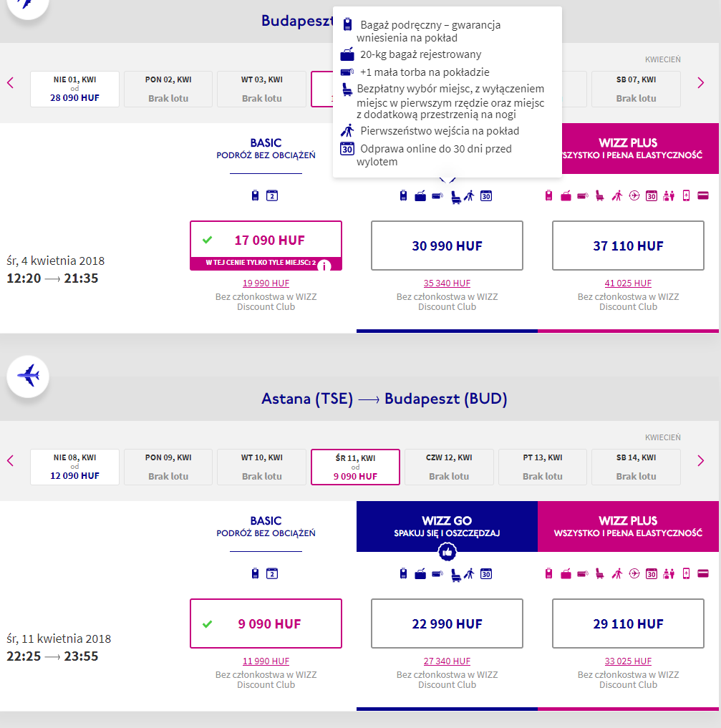Open 33 025 HUF non-member price link
The height and width of the screenshot is (728, 721).
click(628, 661)
